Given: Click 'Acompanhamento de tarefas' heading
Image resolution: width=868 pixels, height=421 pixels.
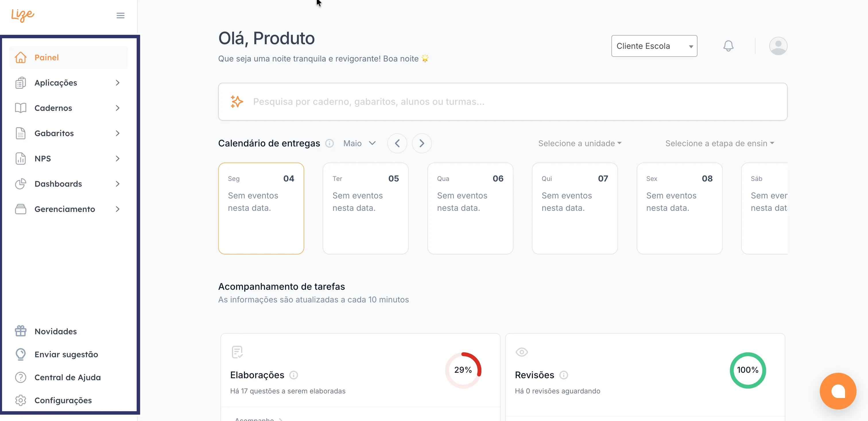Looking at the screenshot, I should pyautogui.click(x=281, y=286).
